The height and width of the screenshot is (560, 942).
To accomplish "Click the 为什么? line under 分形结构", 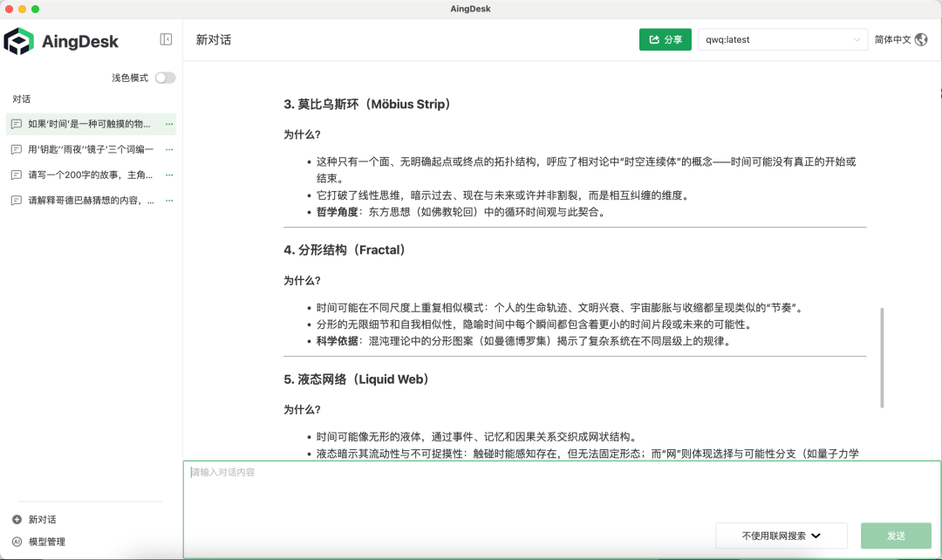I will (302, 281).
